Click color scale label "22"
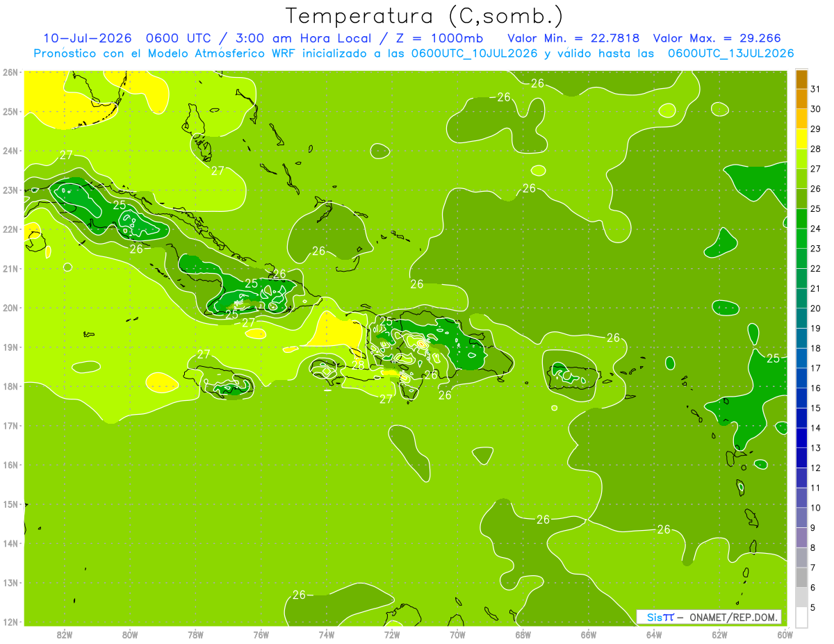The image size is (834, 644). (815, 268)
